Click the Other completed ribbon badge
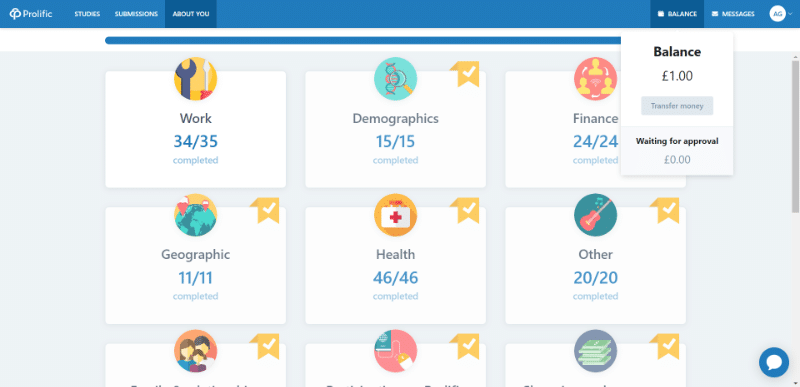 coord(665,210)
